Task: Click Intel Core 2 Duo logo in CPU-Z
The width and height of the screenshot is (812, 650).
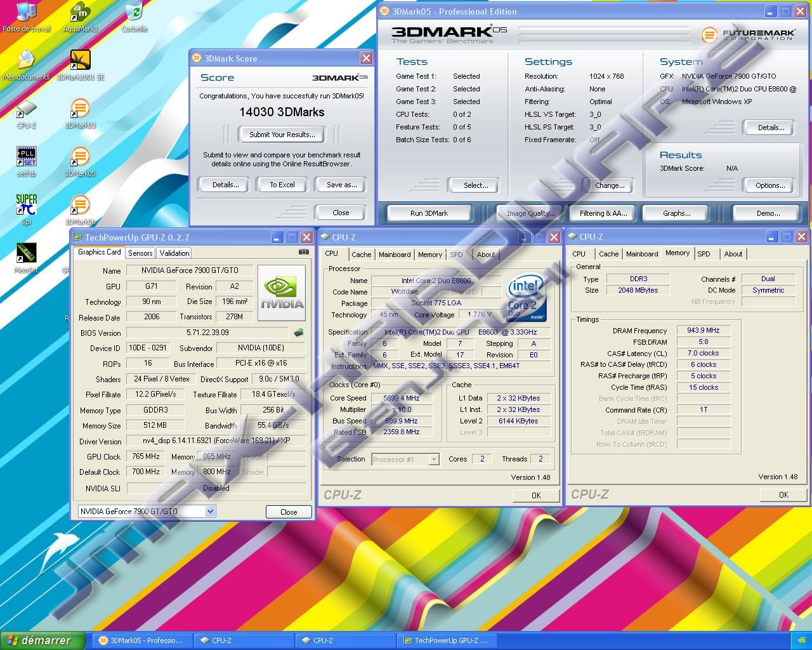Action: point(527,298)
